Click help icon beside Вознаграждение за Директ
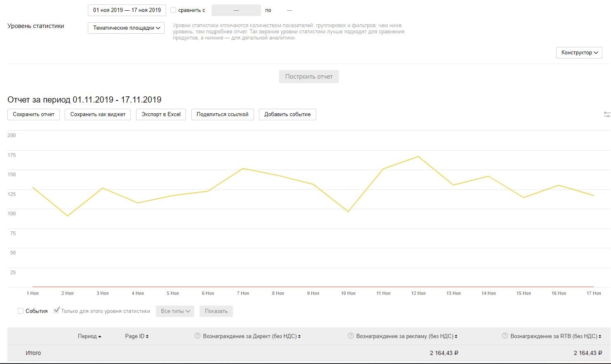Viewport: 611px width, 364px height. point(197,336)
